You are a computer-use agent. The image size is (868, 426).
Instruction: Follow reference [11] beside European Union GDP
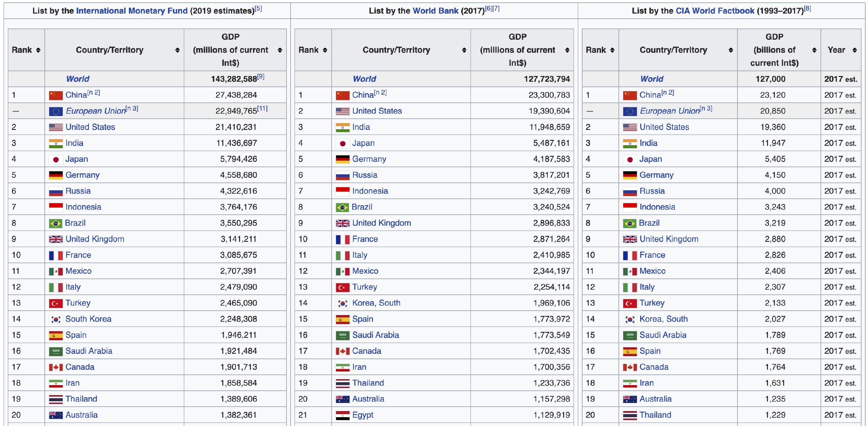click(262, 109)
